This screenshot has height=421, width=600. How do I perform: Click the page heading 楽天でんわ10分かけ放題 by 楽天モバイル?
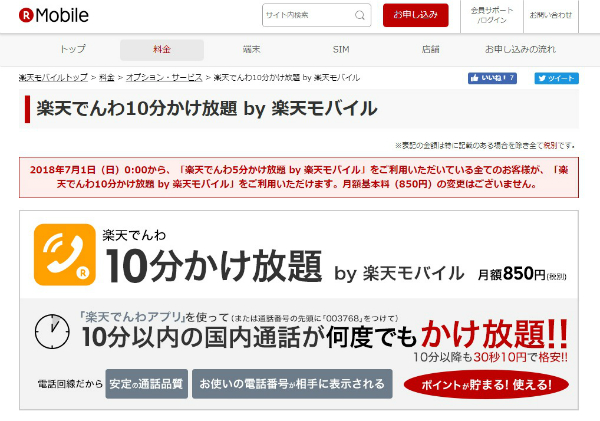click(x=207, y=109)
